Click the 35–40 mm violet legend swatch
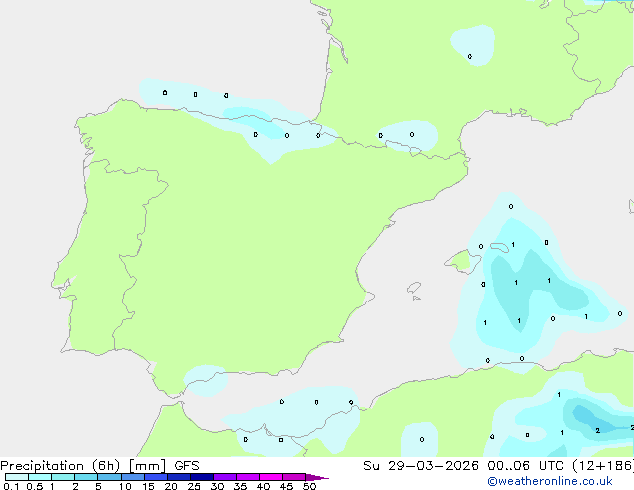 coord(248,477)
